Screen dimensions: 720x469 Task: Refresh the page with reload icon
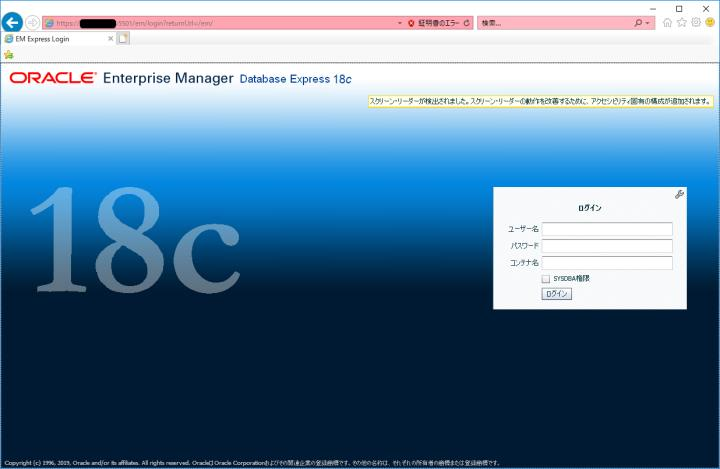coord(467,23)
